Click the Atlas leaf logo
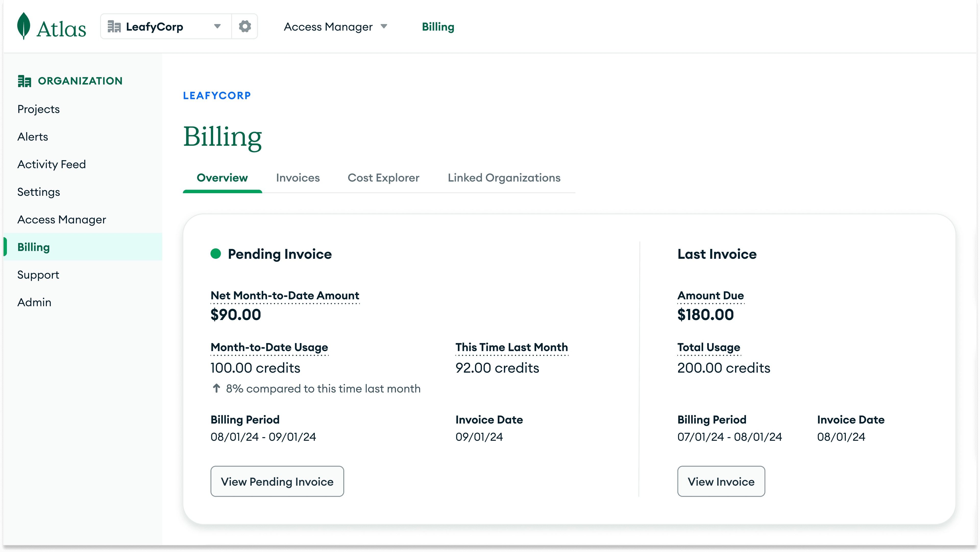Screen dimensions: 980x552 tap(23, 26)
